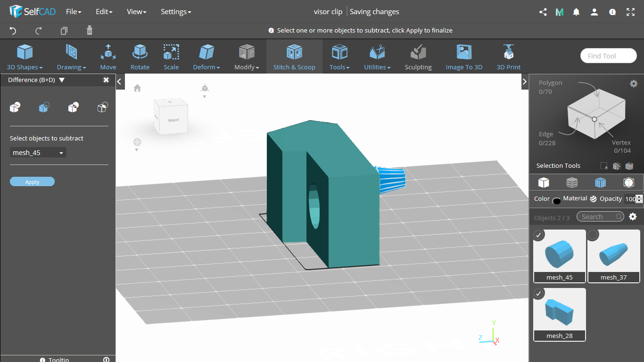644x362 pixels.
Task: Select the Sculpting tool
Action: coord(418,57)
